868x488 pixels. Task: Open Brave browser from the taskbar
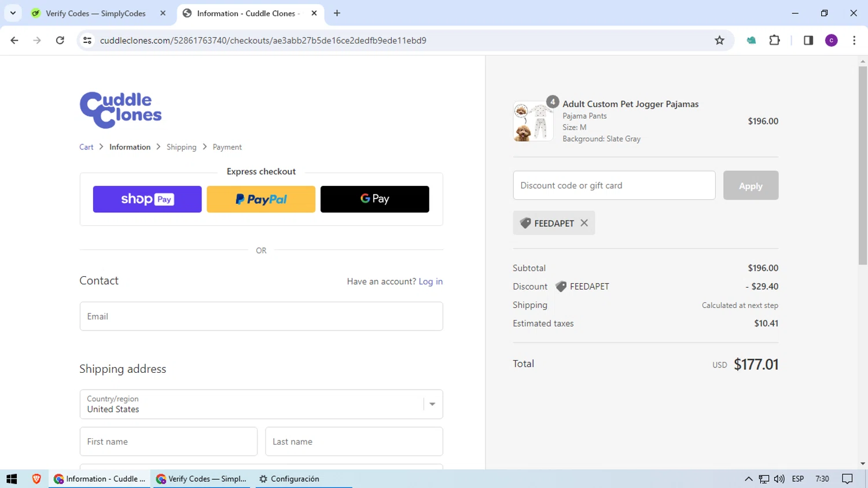tap(36, 479)
